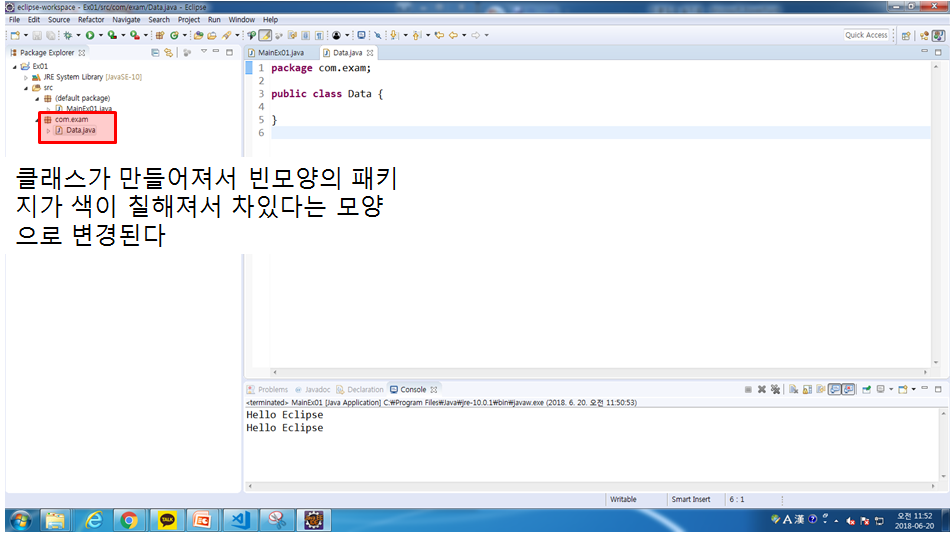Screen dimensions: 951x533
Task: Click the Back navigation arrow
Action: pyautogui.click(x=454, y=35)
